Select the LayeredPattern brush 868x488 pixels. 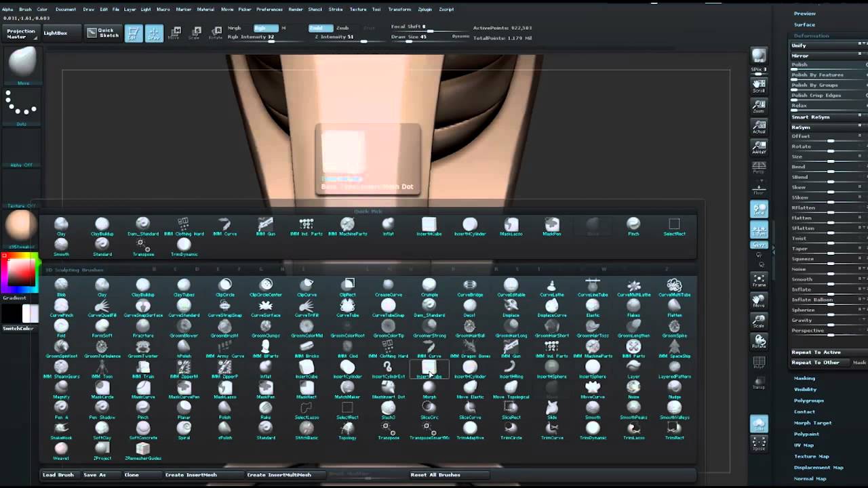[x=674, y=369]
